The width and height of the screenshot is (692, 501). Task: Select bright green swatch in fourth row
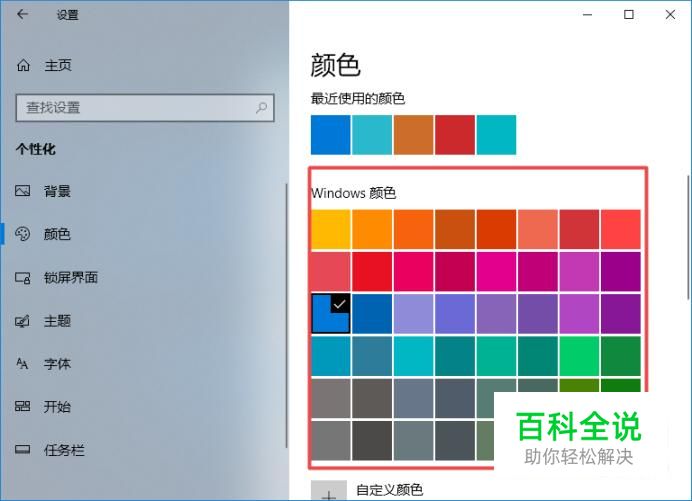tap(579, 356)
